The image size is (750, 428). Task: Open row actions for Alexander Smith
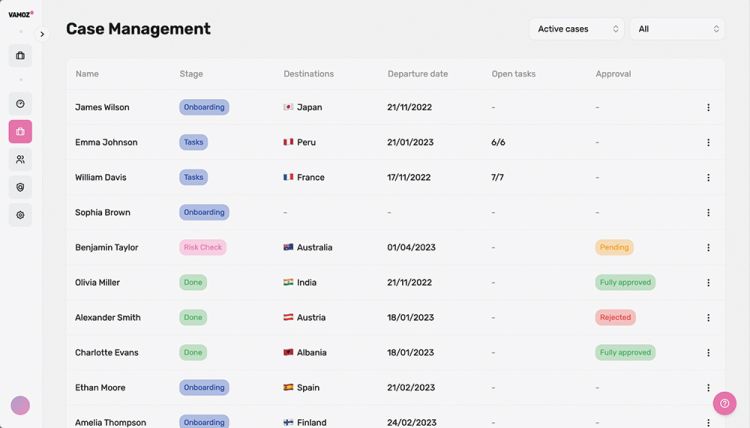tap(708, 317)
